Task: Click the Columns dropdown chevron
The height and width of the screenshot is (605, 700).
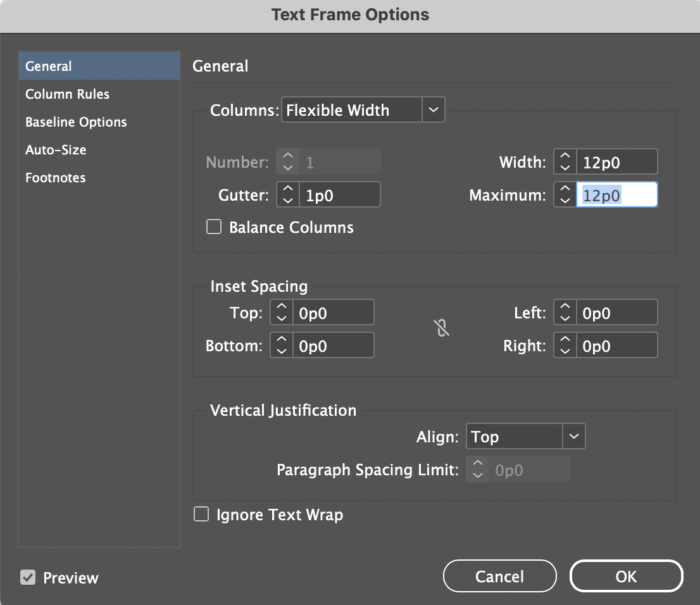Action: pyautogui.click(x=434, y=109)
